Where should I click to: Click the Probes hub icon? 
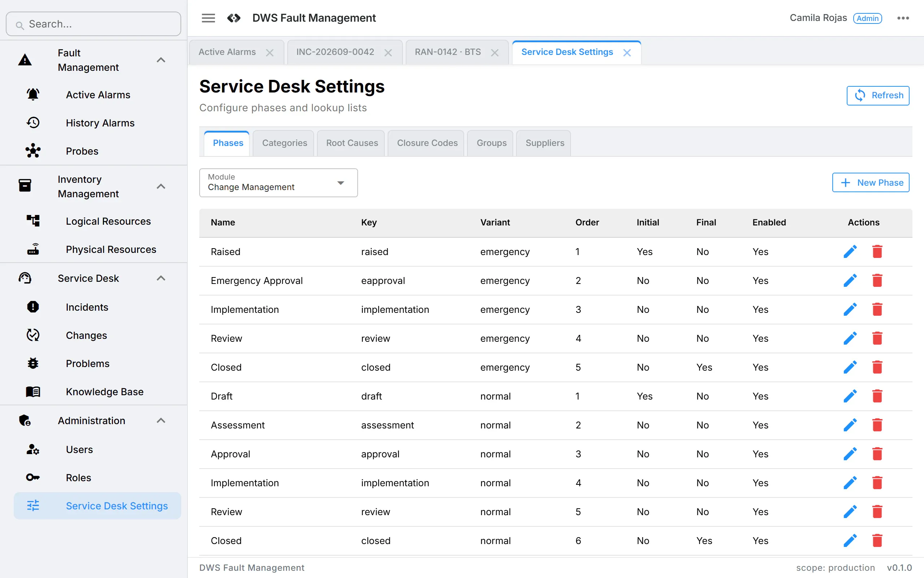point(33,151)
